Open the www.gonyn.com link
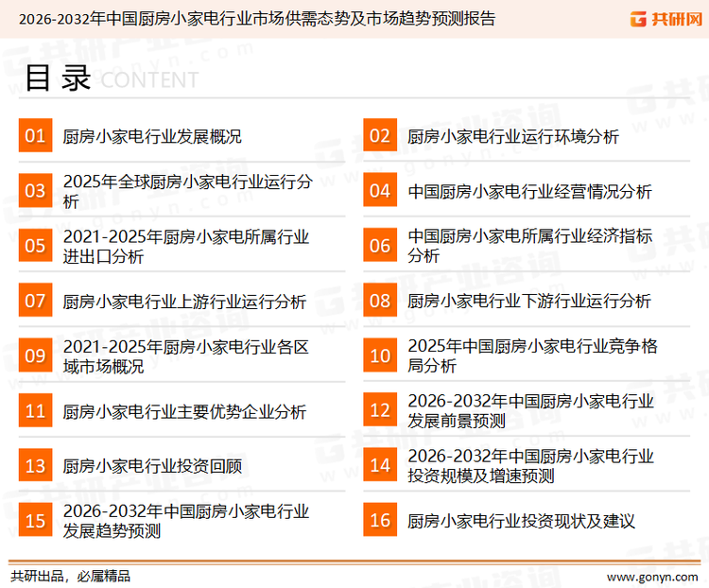Viewport: 709px width, 588px height. click(652, 578)
